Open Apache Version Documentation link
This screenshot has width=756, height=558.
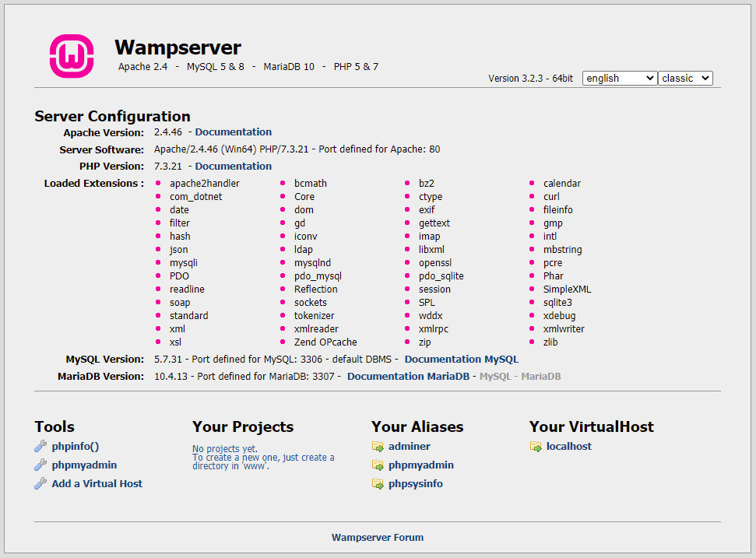point(234,132)
